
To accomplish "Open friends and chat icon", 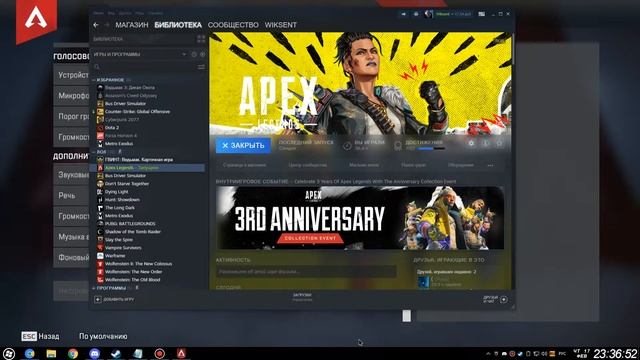I will click(504, 300).
